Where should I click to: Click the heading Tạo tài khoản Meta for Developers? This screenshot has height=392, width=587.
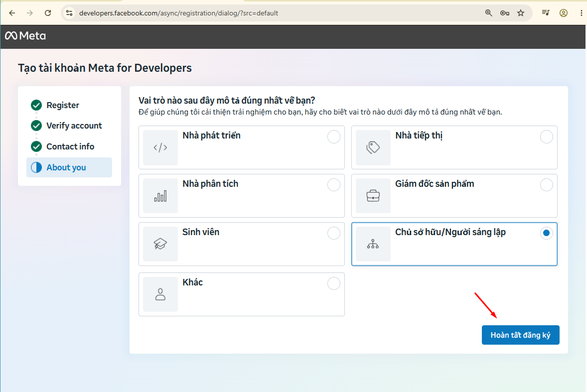(105, 68)
